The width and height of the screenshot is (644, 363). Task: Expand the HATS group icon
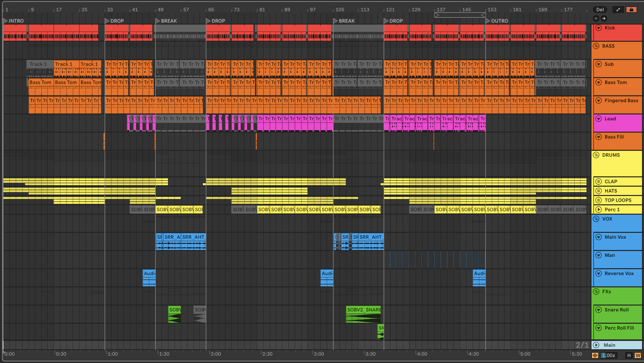pyautogui.click(x=599, y=191)
